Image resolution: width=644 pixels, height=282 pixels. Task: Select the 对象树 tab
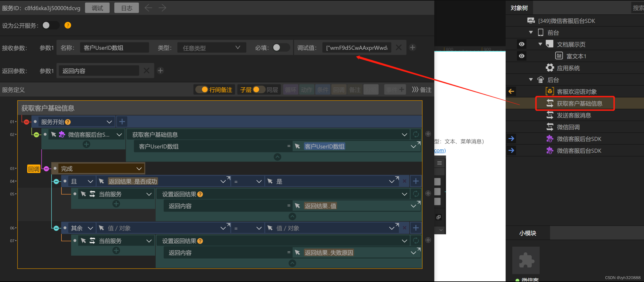click(x=519, y=8)
